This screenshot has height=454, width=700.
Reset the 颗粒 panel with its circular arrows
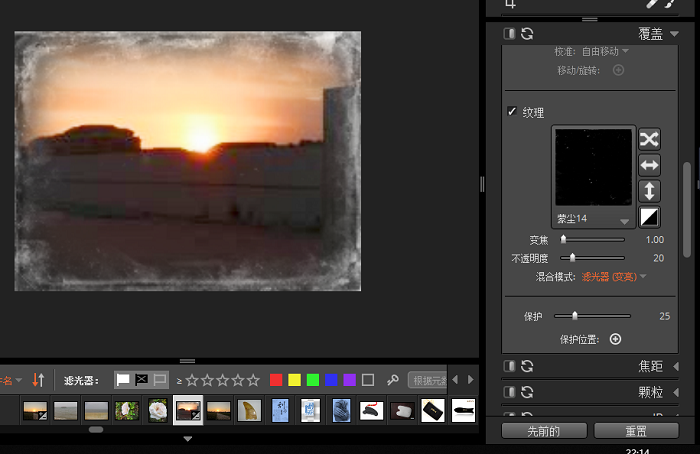pyautogui.click(x=527, y=393)
